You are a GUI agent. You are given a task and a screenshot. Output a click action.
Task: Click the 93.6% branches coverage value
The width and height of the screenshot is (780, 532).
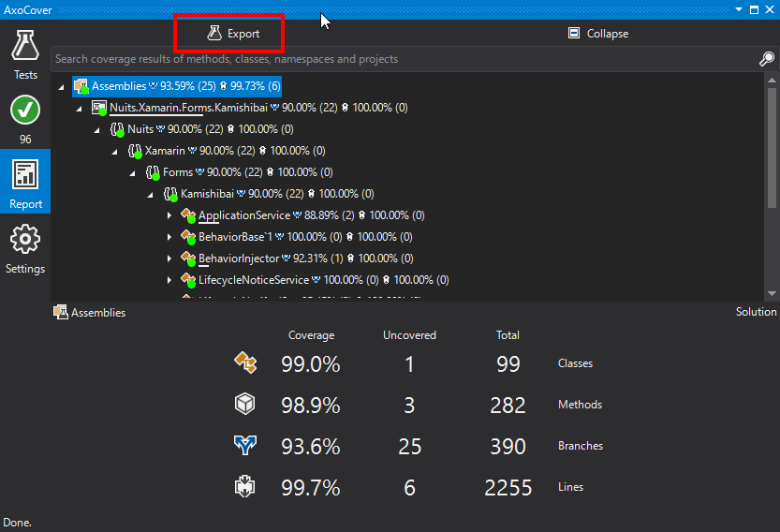pos(311,447)
